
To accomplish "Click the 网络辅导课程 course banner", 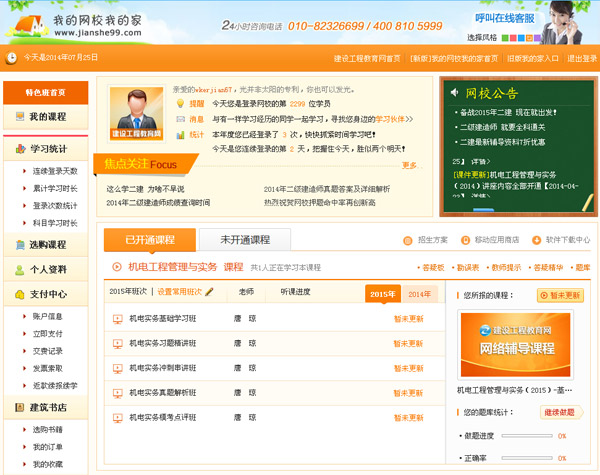I will pyautogui.click(x=518, y=343).
